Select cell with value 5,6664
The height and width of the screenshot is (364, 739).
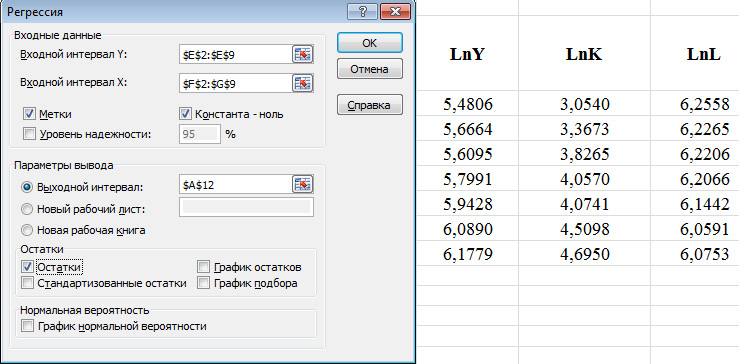pyautogui.click(x=468, y=129)
